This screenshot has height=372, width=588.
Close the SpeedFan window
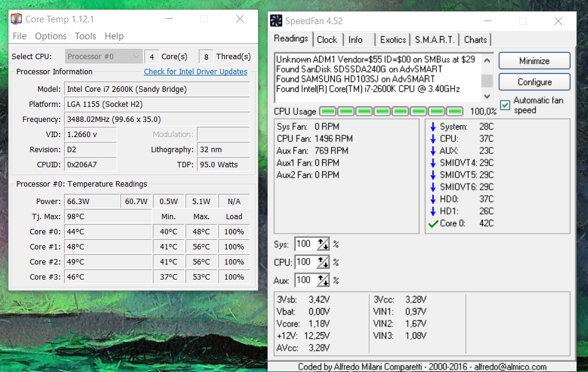(558, 21)
